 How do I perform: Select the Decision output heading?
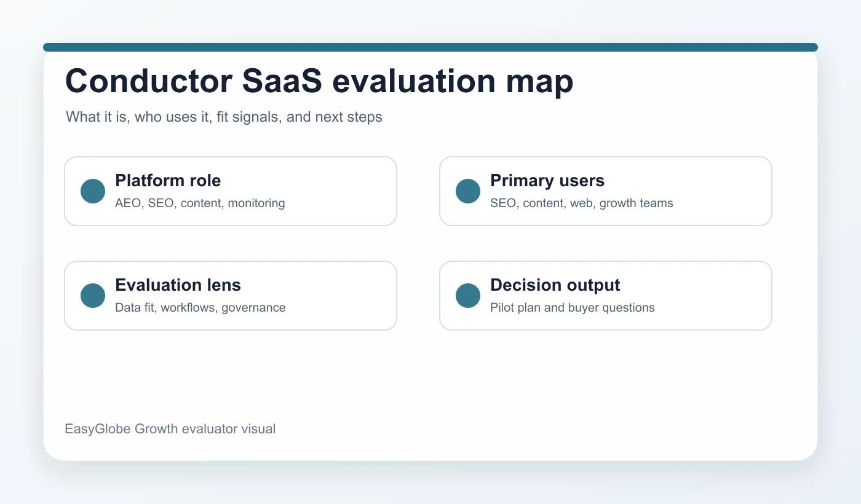pyautogui.click(x=555, y=285)
